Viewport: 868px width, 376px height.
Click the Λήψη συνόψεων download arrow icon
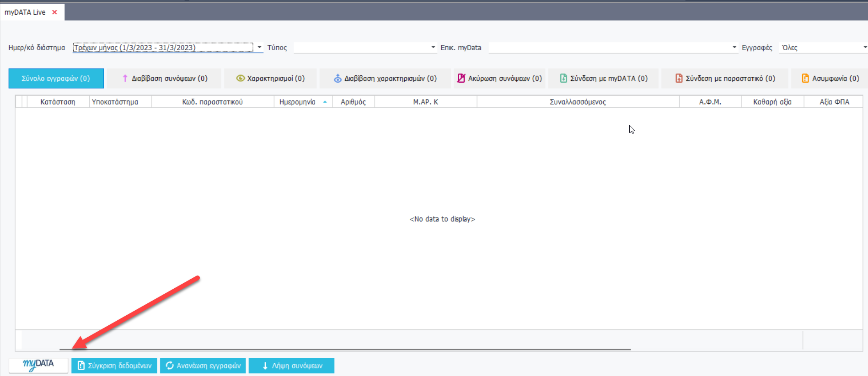tap(265, 365)
